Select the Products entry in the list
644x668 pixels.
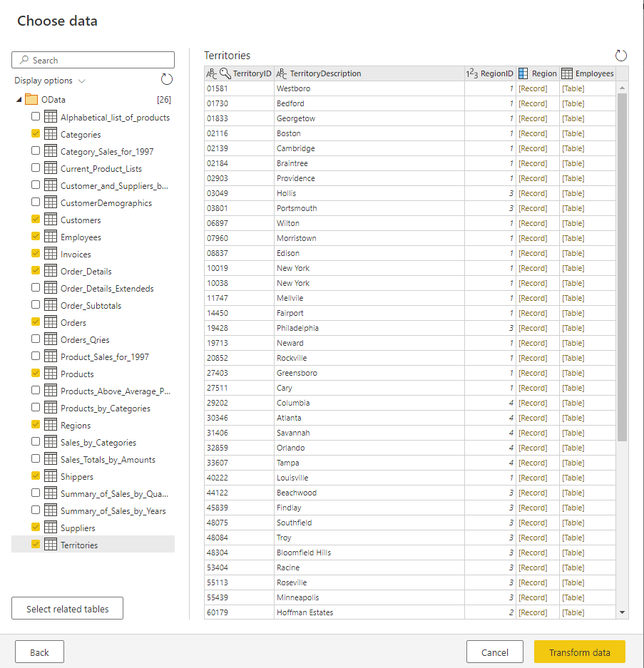(77, 373)
